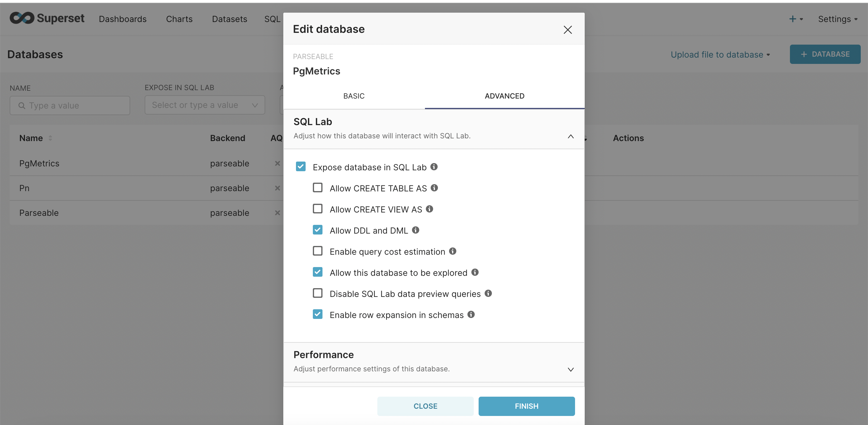
Task: Click info icon for Disable SQL Lab data preview
Action: point(488,293)
